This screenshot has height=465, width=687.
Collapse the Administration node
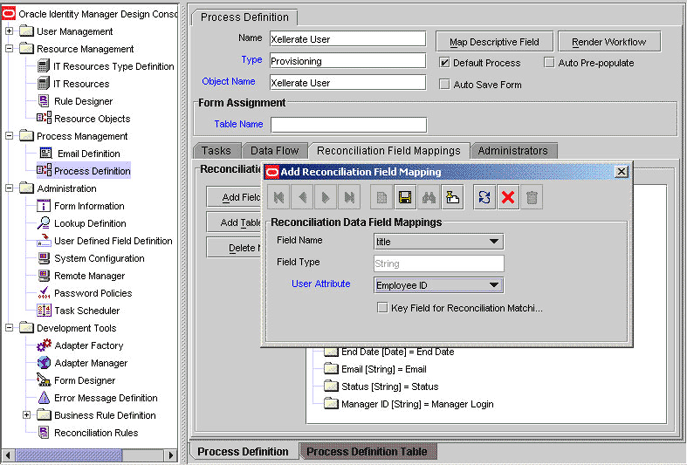9,188
